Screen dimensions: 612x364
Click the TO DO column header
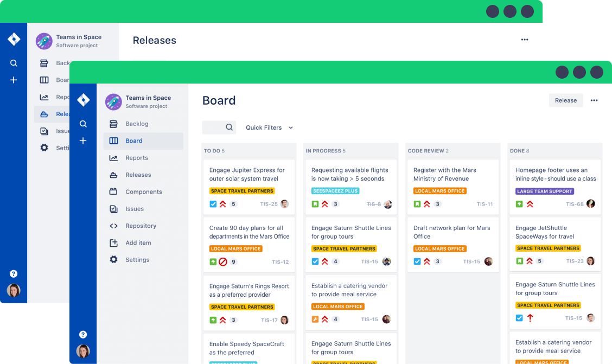214,151
